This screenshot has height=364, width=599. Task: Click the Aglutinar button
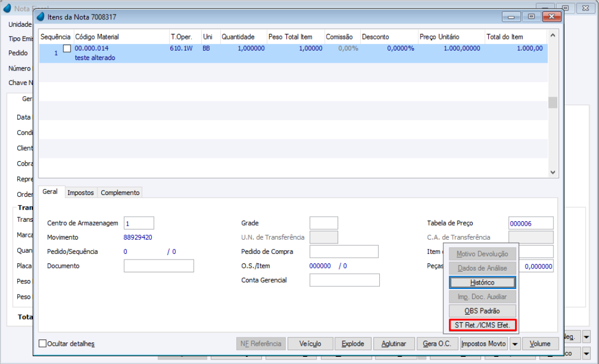[x=393, y=344]
